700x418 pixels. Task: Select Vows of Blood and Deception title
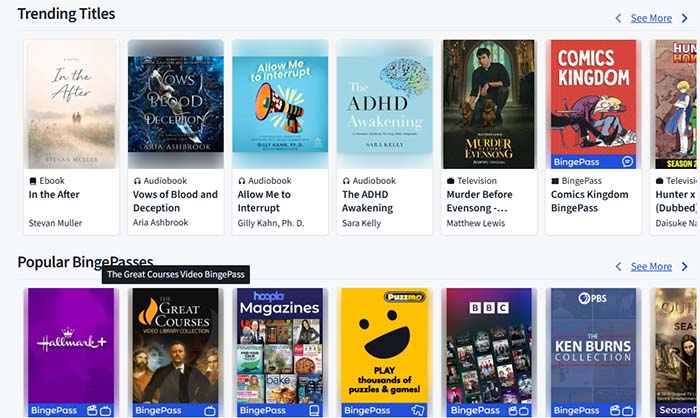click(x=175, y=201)
